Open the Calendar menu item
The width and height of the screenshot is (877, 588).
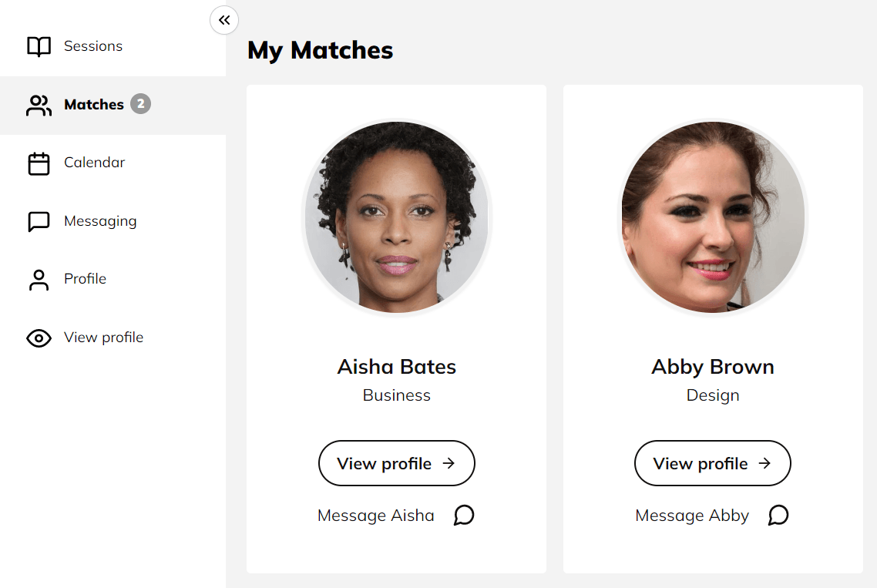click(94, 163)
